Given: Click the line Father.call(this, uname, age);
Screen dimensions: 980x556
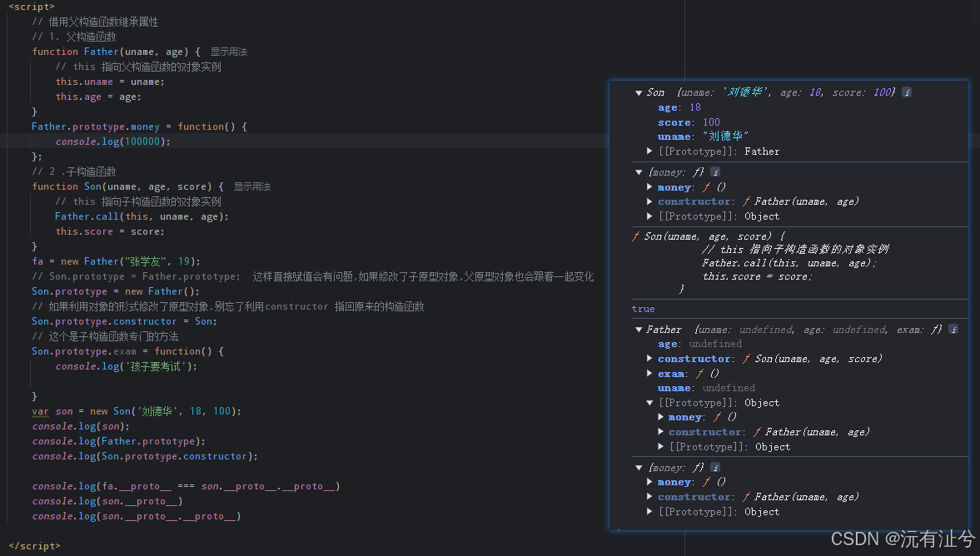Looking at the screenshot, I should coord(142,216).
